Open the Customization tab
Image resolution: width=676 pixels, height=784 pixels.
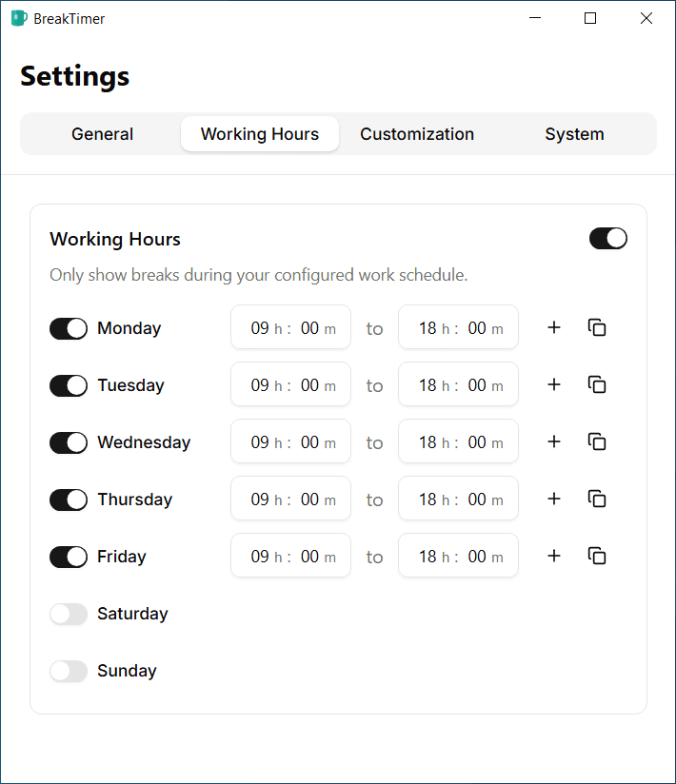click(417, 134)
